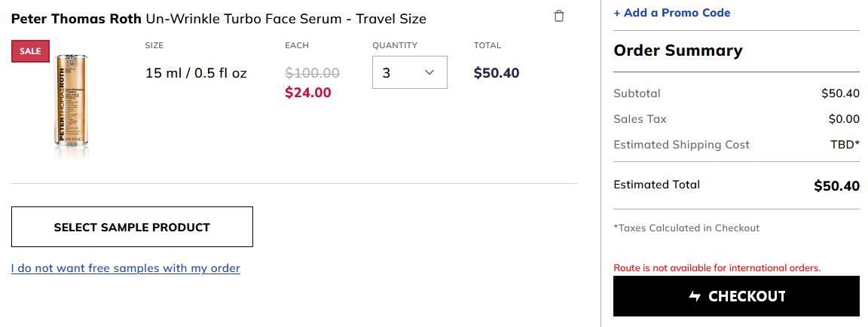Click the crossed-out $100.00 original price

312,73
